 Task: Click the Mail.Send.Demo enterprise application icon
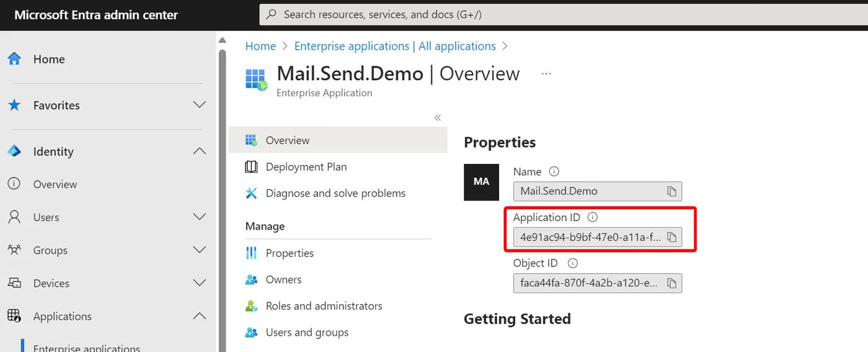coord(256,80)
